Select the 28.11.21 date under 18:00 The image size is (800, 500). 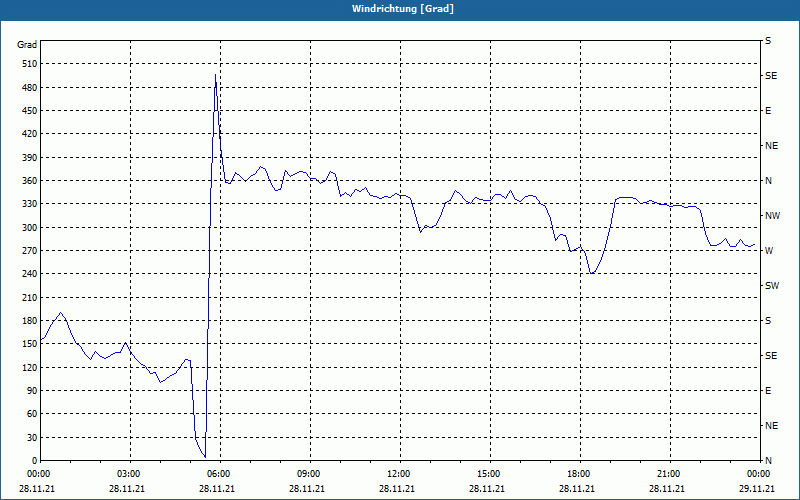(x=577, y=488)
